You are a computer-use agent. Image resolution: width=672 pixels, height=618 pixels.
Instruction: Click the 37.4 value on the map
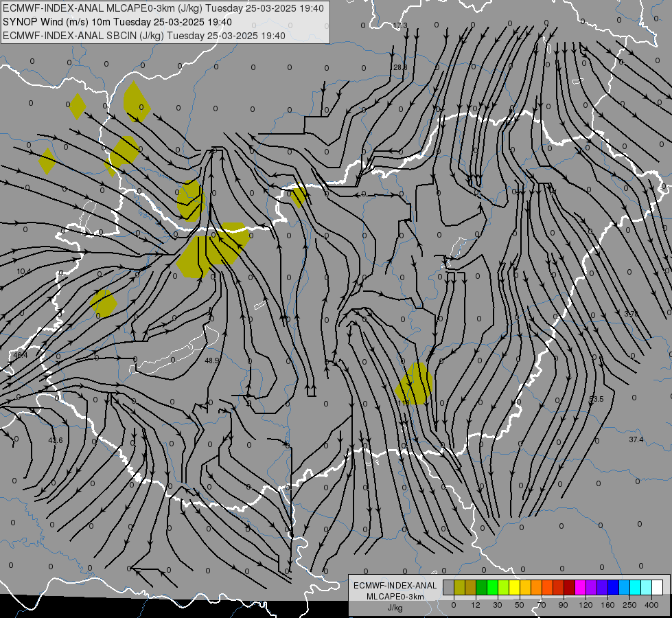[636, 439]
